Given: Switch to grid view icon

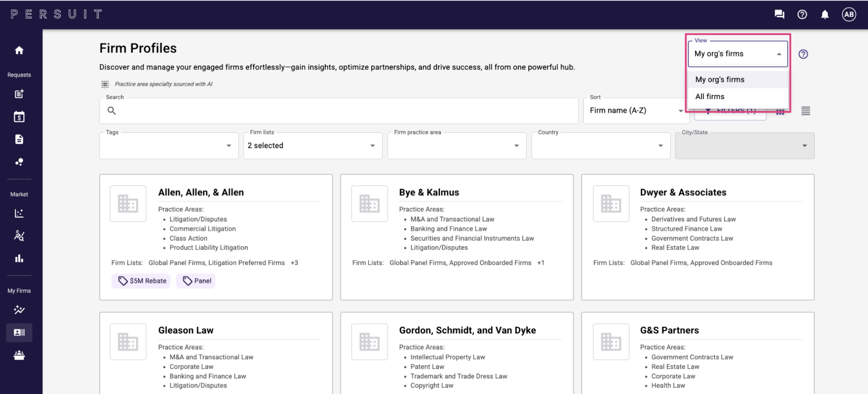Looking at the screenshot, I should coord(780,111).
